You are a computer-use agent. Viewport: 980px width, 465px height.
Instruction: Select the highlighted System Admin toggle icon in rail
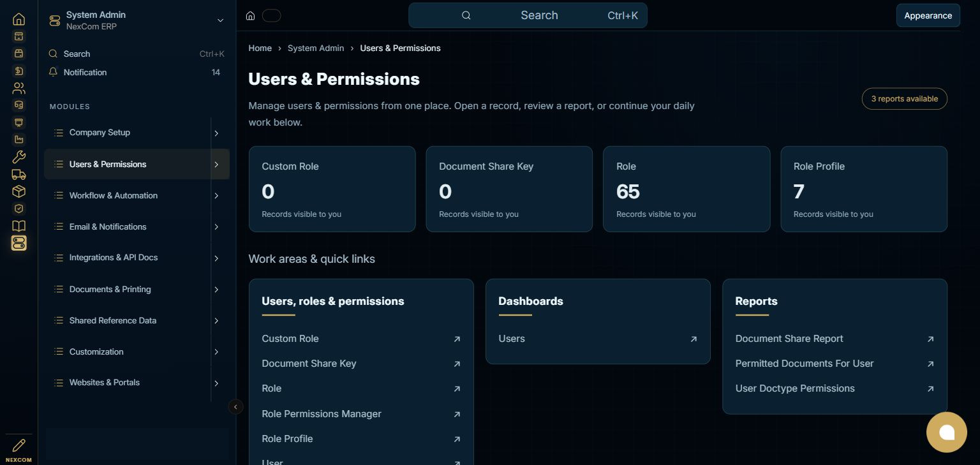pos(19,243)
